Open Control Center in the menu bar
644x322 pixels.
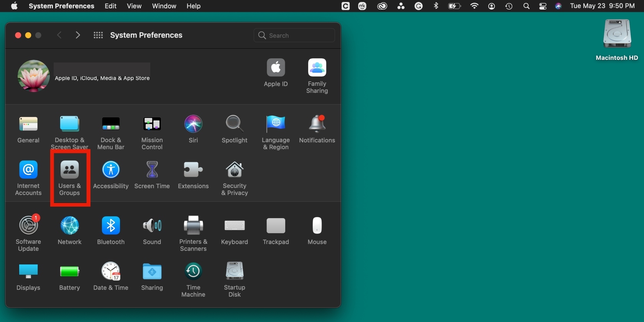[543, 6]
